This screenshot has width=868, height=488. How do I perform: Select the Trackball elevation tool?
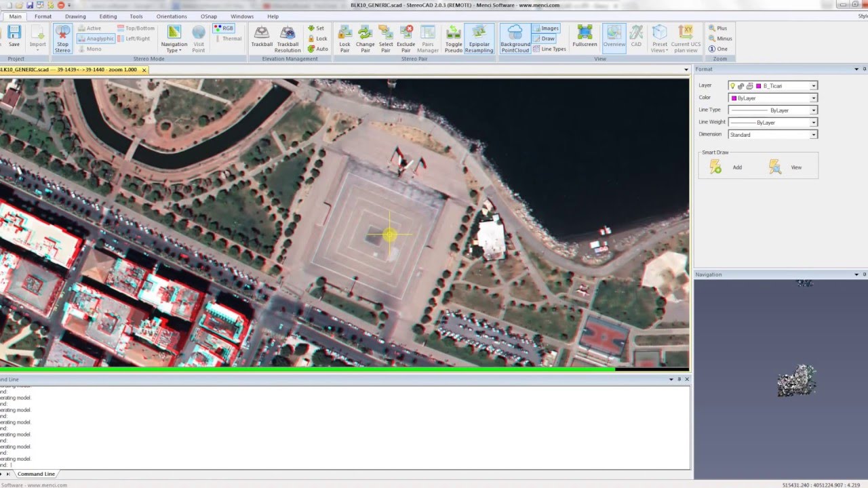(261, 37)
